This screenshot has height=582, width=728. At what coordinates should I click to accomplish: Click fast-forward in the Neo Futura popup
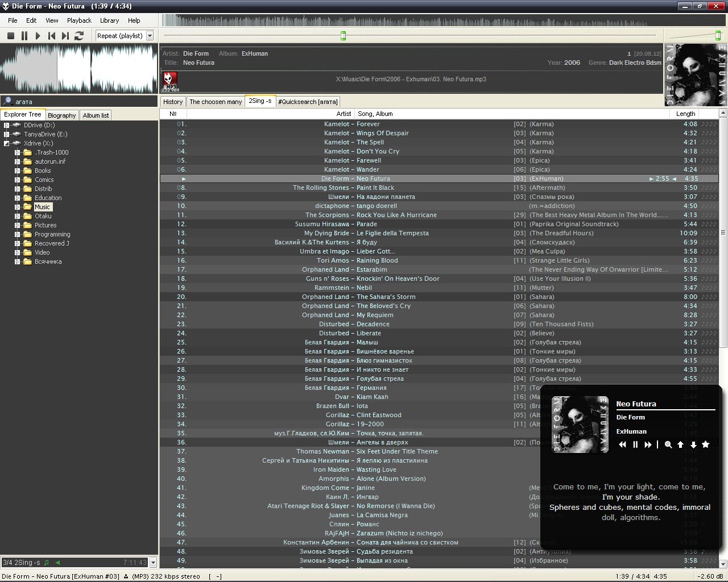[x=648, y=445]
